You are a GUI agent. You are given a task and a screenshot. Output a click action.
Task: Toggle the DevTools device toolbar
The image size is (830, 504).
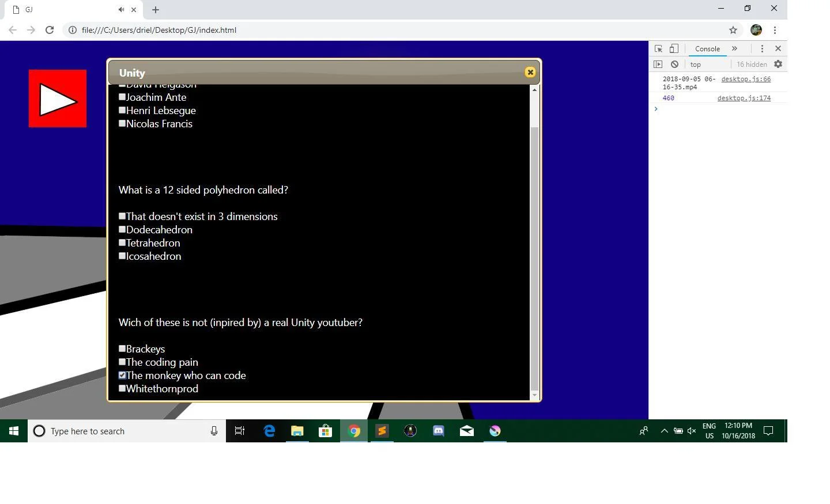click(674, 49)
